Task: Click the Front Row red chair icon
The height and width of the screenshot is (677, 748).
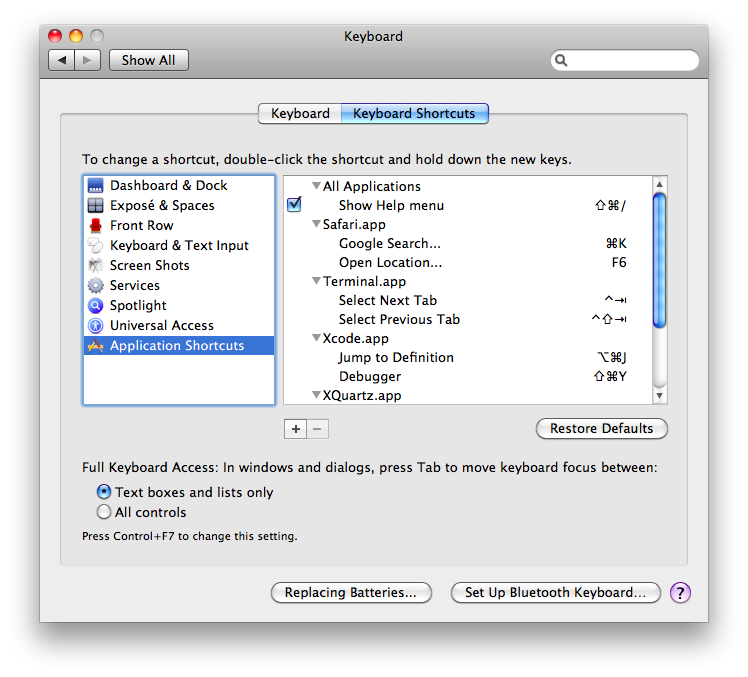Action: [96, 226]
